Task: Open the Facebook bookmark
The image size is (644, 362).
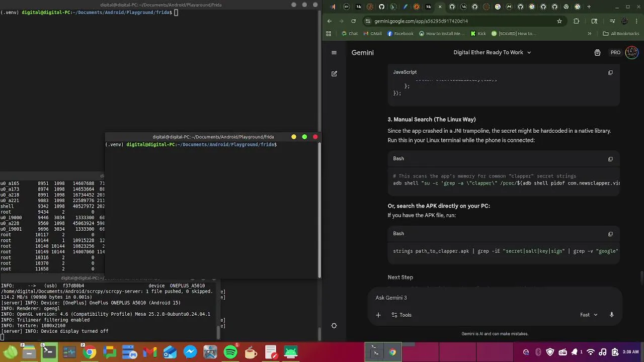Action: point(400,34)
